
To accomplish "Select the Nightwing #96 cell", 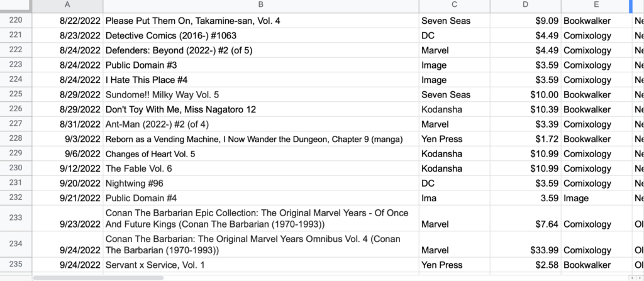I will [x=261, y=184].
